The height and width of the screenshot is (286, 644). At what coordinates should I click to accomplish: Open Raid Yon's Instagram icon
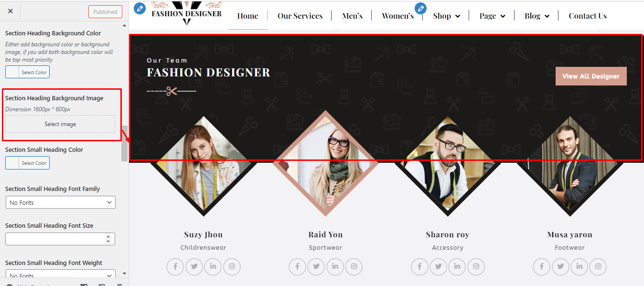pyautogui.click(x=354, y=266)
